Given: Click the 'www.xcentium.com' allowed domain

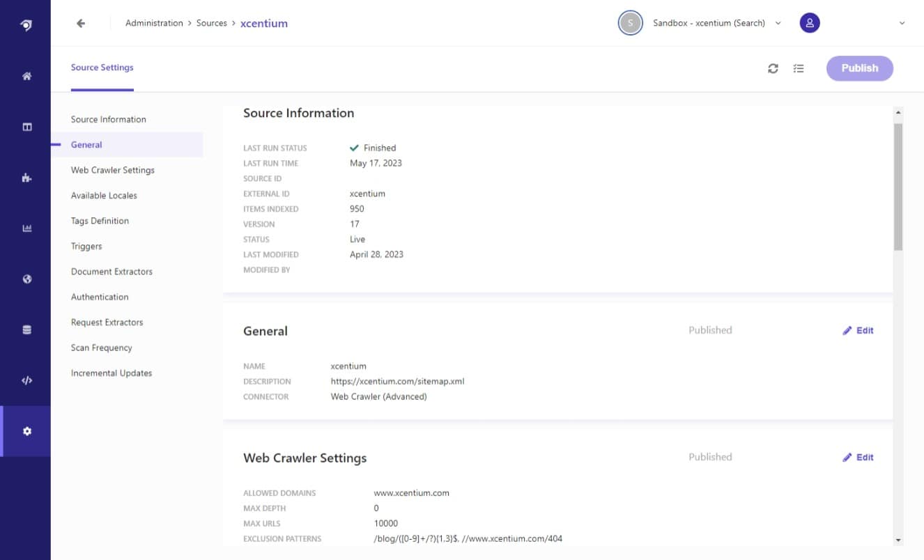Looking at the screenshot, I should (x=411, y=493).
